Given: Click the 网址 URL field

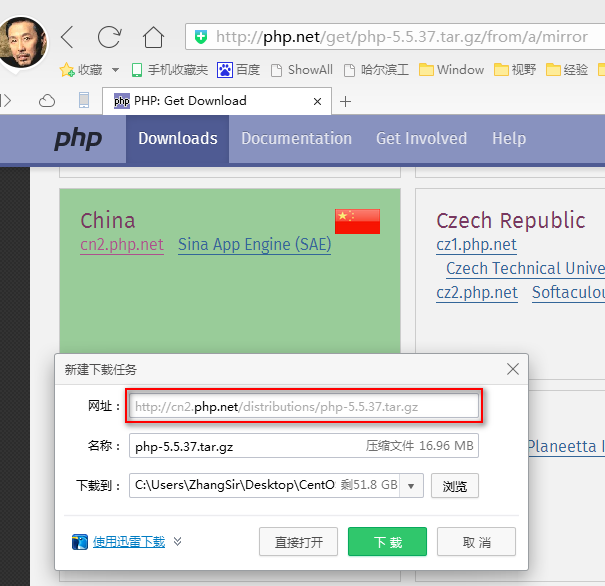Looking at the screenshot, I should (304, 406).
